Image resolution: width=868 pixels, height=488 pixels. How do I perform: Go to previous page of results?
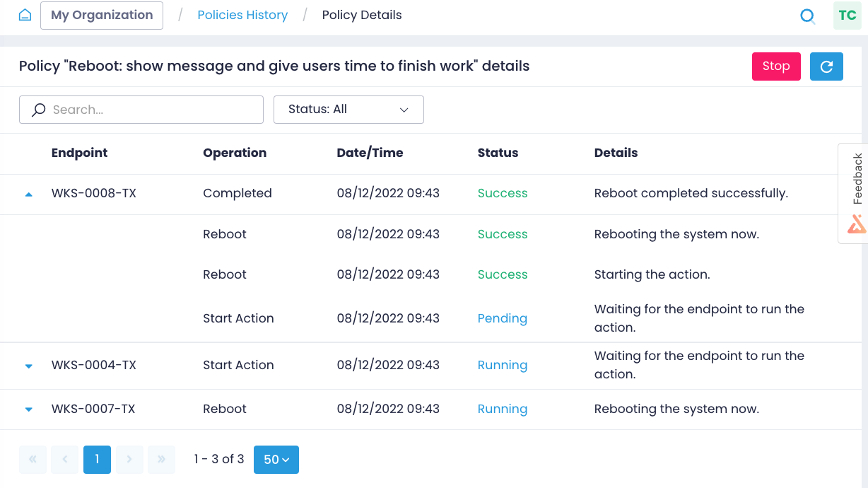(x=65, y=459)
